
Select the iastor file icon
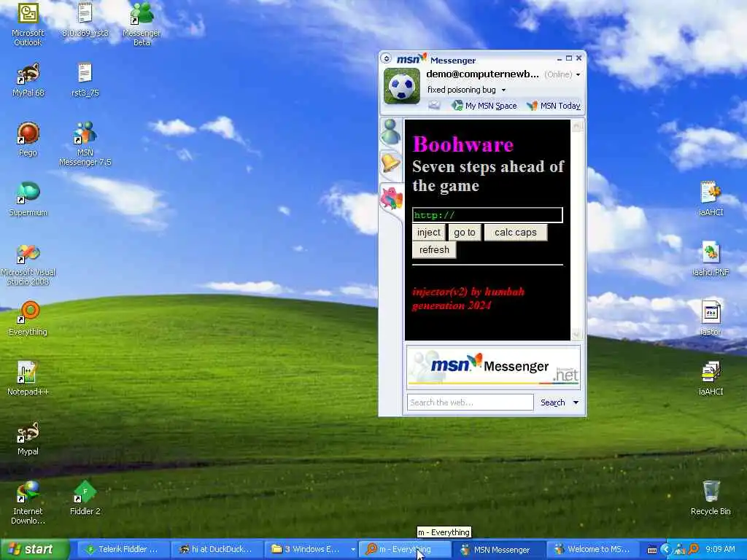(711, 319)
